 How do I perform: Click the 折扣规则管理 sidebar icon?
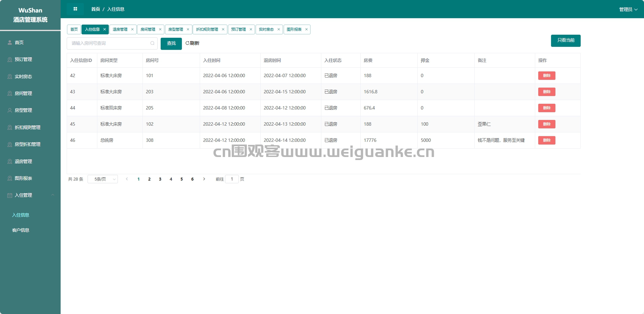pyautogui.click(x=10, y=127)
